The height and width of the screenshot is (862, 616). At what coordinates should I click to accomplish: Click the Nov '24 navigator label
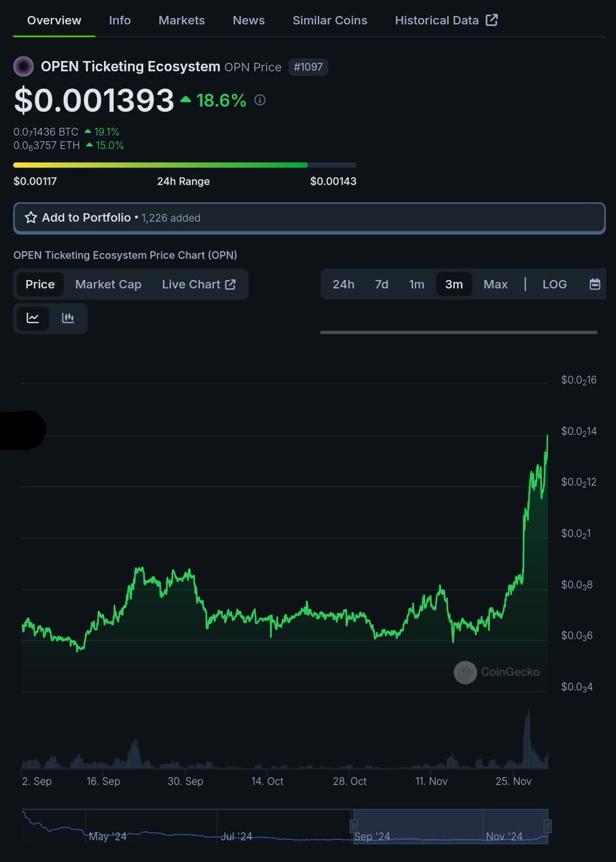point(504,837)
